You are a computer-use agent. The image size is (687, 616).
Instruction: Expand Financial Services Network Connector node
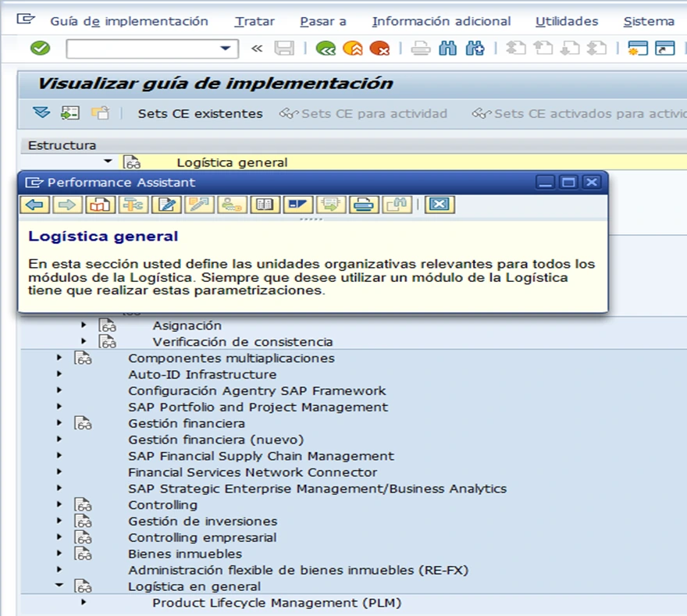click(59, 472)
